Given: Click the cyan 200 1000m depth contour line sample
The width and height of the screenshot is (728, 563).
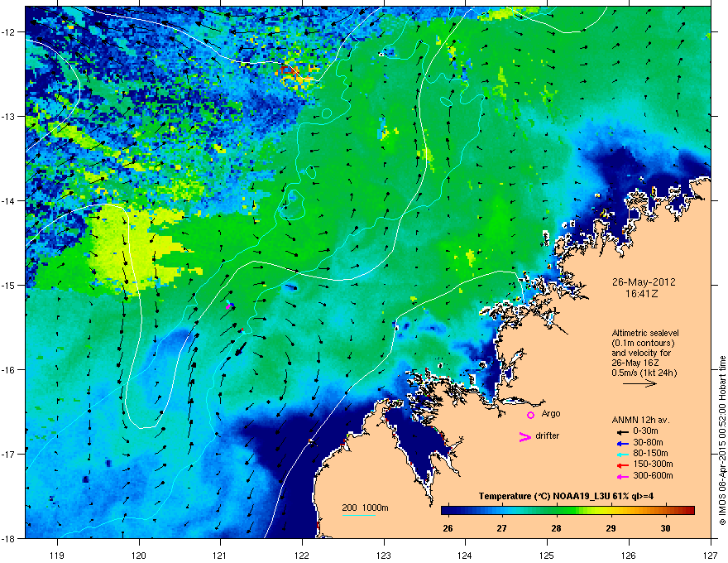Looking at the screenshot, I should click(x=358, y=515).
